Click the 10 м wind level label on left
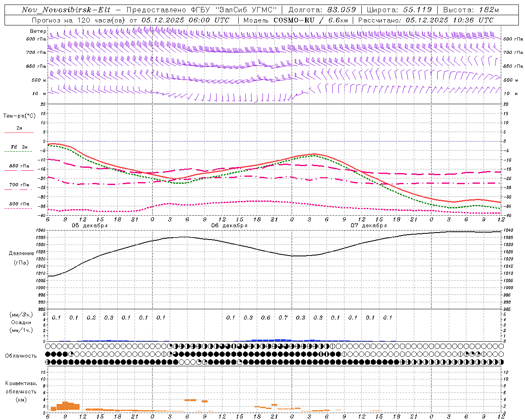 click(x=39, y=94)
